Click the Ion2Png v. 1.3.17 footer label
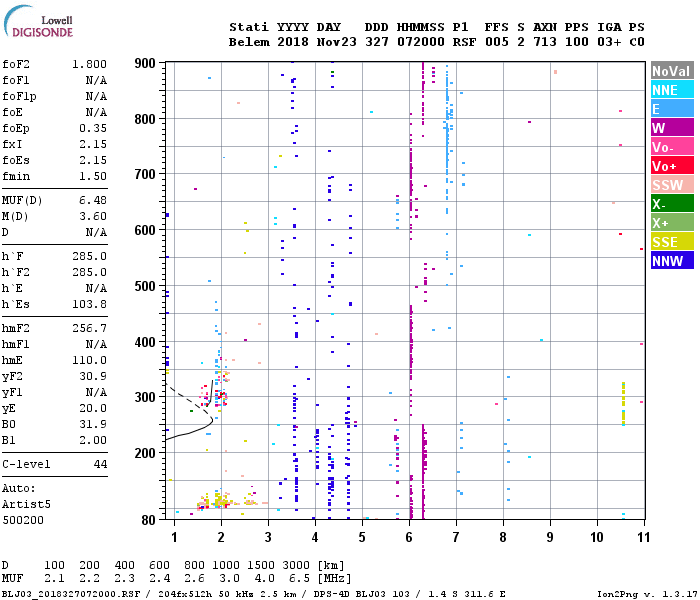The height and width of the screenshot is (600, 700). 647,594
